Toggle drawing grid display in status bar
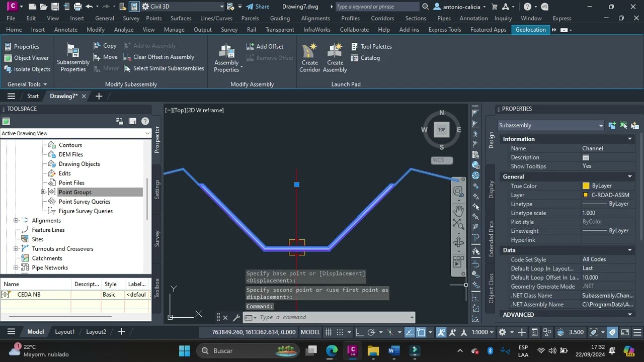 pos(328,332)
